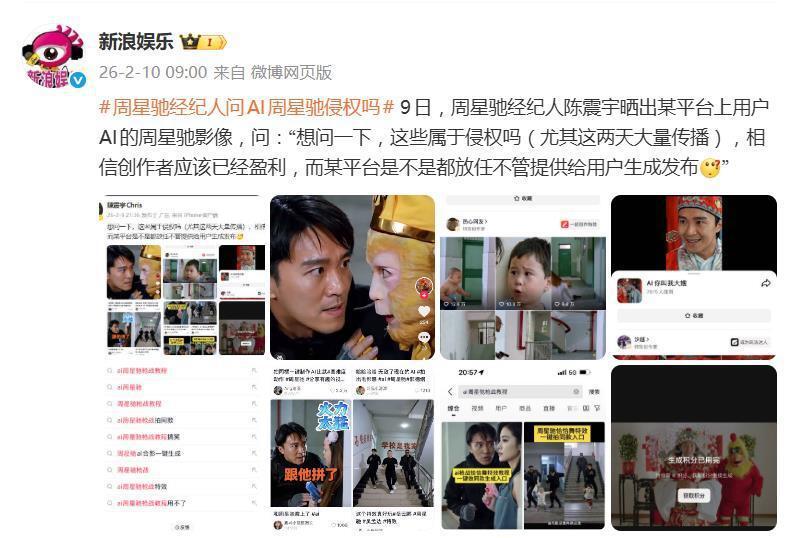Click the post body text paragraph
The image size is (797, 538).
434,137
